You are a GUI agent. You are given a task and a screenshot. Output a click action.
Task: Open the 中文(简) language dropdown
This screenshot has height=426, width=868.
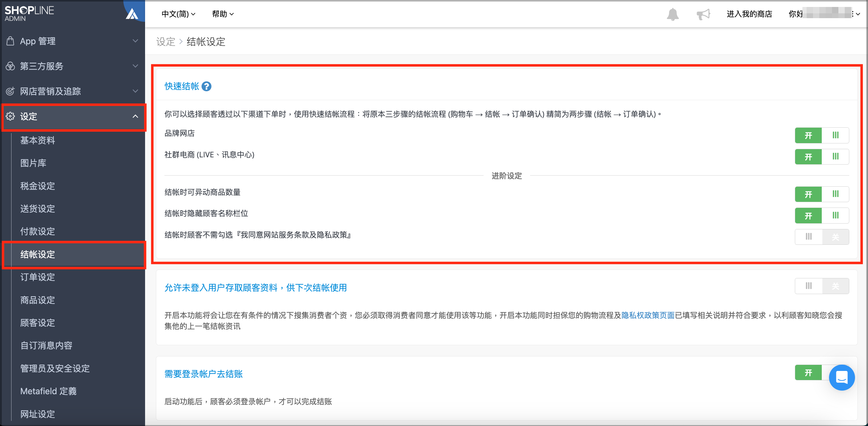(x=178, y=14)
